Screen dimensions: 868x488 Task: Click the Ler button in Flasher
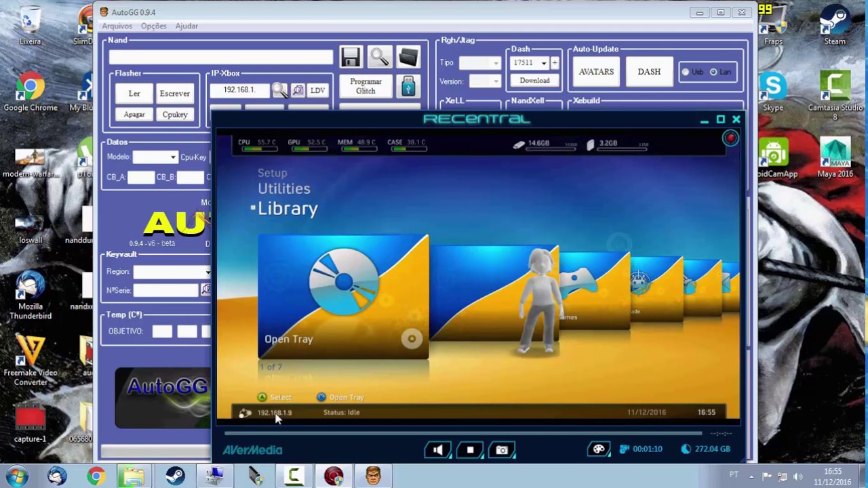134,94
